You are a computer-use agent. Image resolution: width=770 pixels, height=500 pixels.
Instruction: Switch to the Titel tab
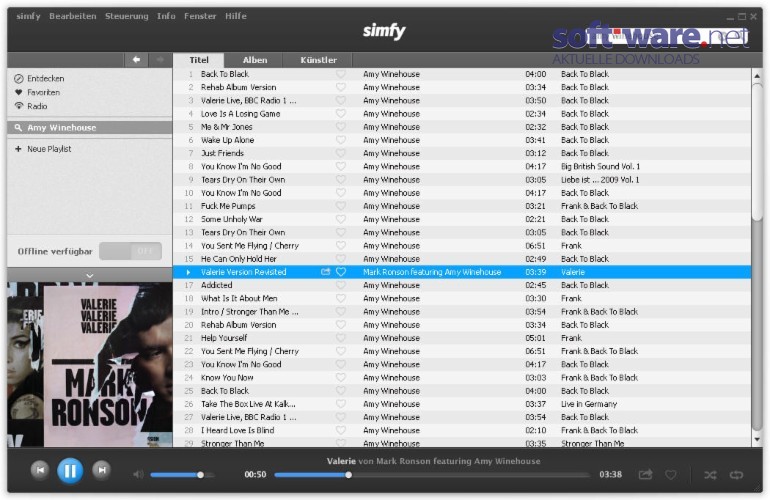point(199,60)
